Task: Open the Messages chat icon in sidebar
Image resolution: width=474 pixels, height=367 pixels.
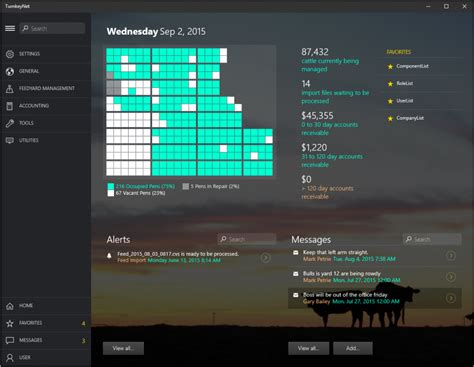Action: pyautogui.click(x=10, y=340)
